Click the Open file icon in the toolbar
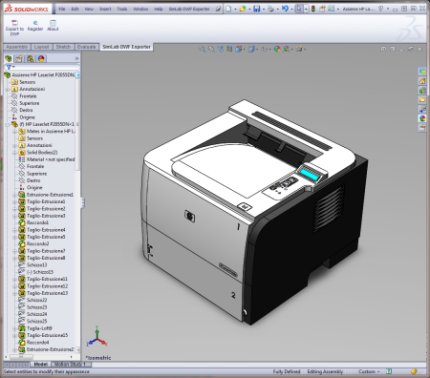 pos(242,9)
